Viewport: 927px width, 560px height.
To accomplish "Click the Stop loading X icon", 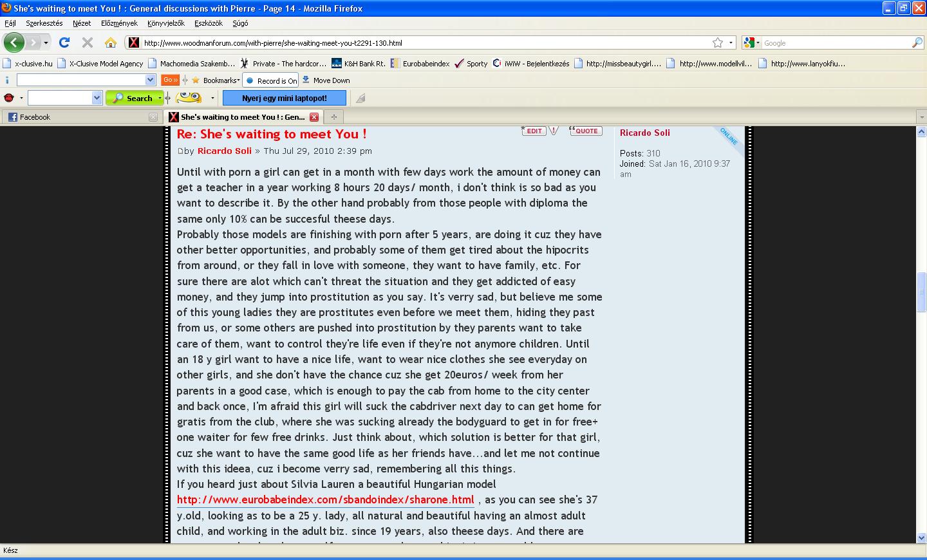I will (x=88, y=42).
